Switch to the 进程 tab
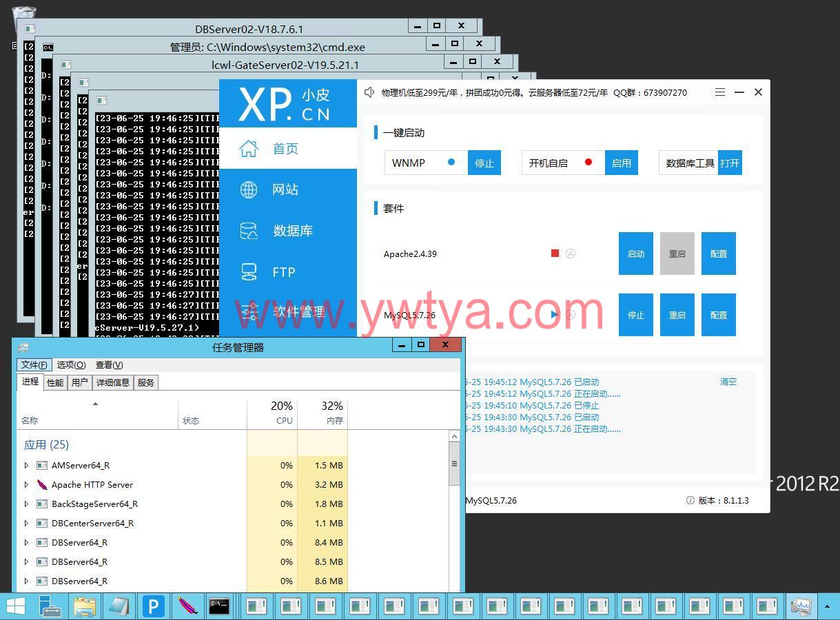The image size is (840, 620). 30,382
